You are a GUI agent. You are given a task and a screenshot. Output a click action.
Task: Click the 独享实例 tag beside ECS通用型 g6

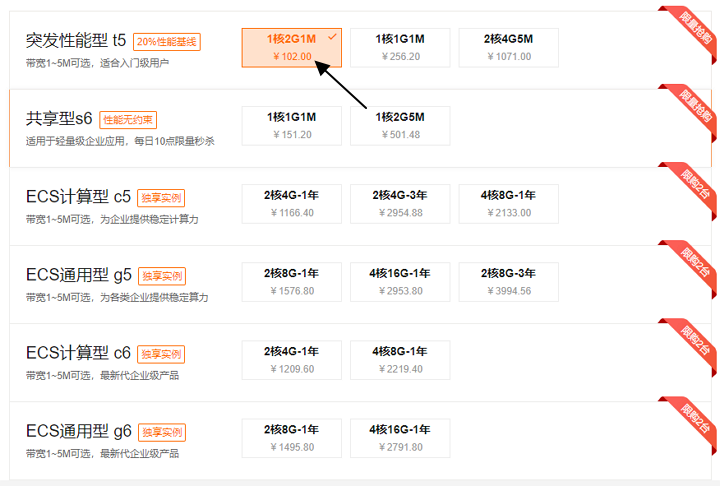point(162,432)
